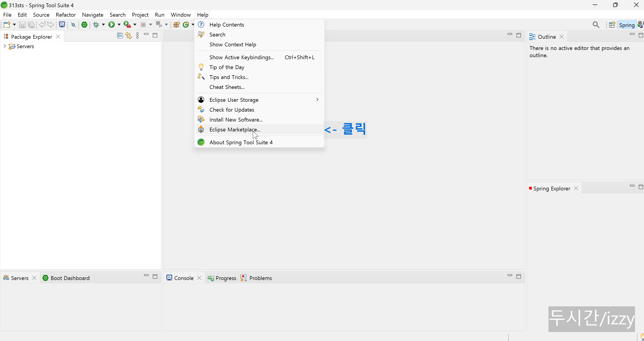Viewport: 644px width, 341px height.
Task: Open a console via blue monitor icon
Action: point(62,24)
